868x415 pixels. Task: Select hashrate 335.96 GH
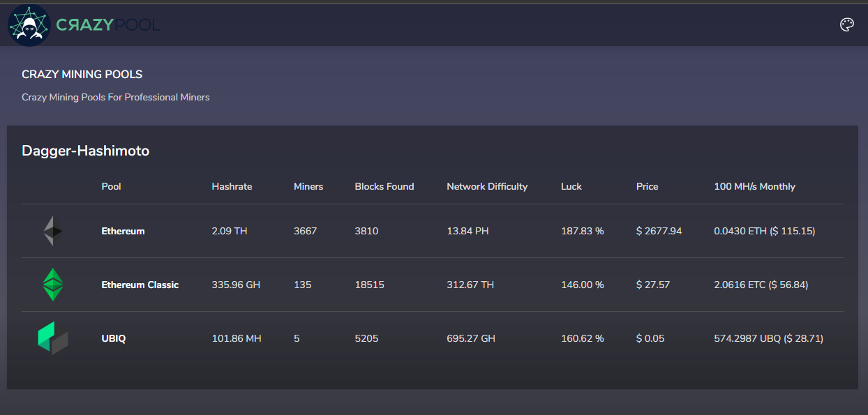[x=236, y=285]
